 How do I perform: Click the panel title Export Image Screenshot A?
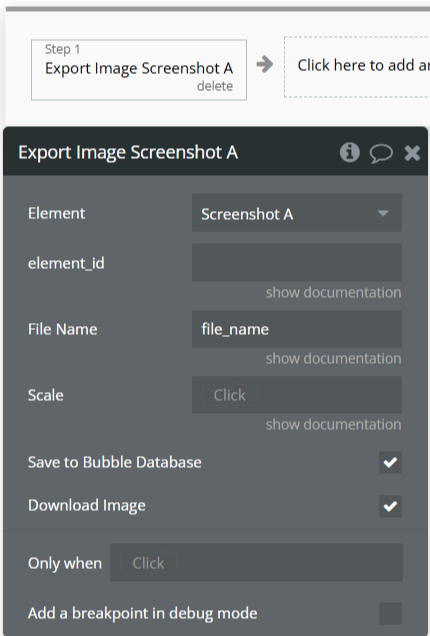click(128, 153)
